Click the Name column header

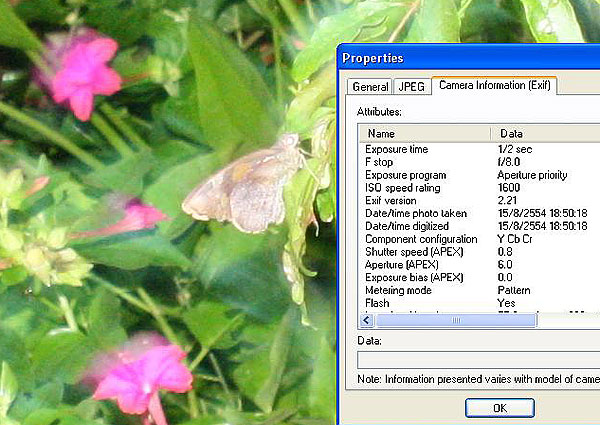(426, 134)
